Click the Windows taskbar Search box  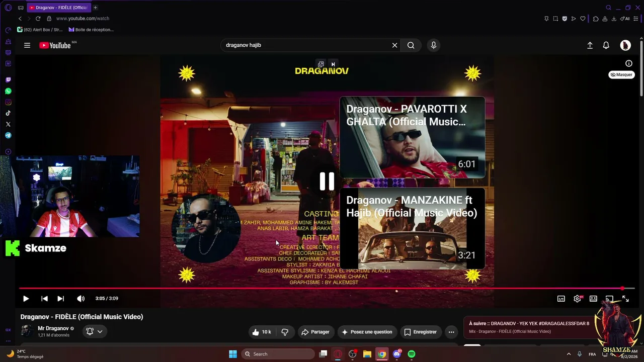[x=278, y=354]
